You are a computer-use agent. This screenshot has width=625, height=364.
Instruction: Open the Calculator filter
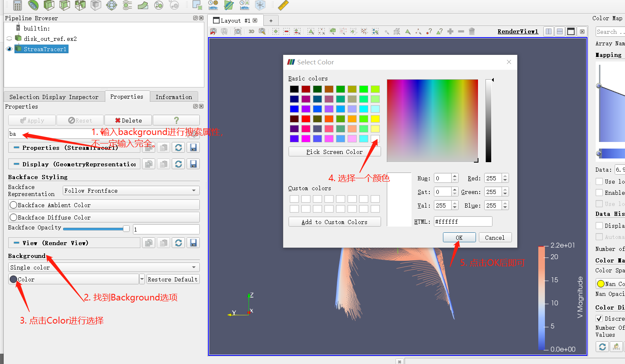[18, 5]
